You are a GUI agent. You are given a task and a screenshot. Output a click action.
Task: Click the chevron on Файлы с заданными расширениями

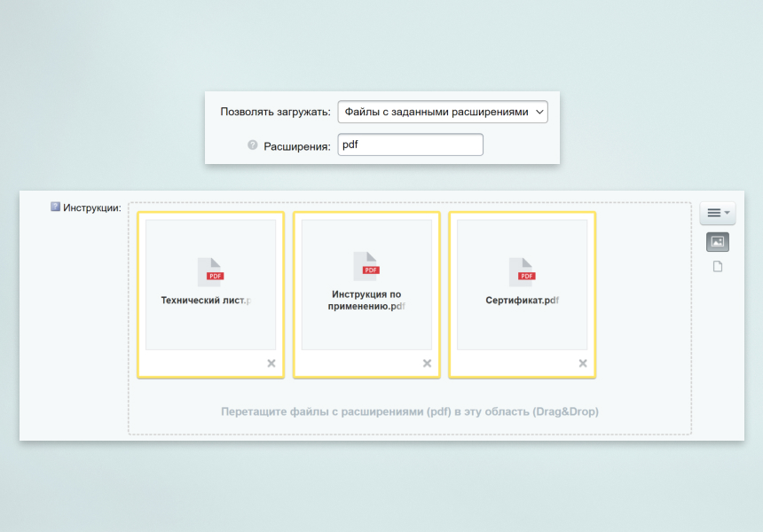coord(539,112)
